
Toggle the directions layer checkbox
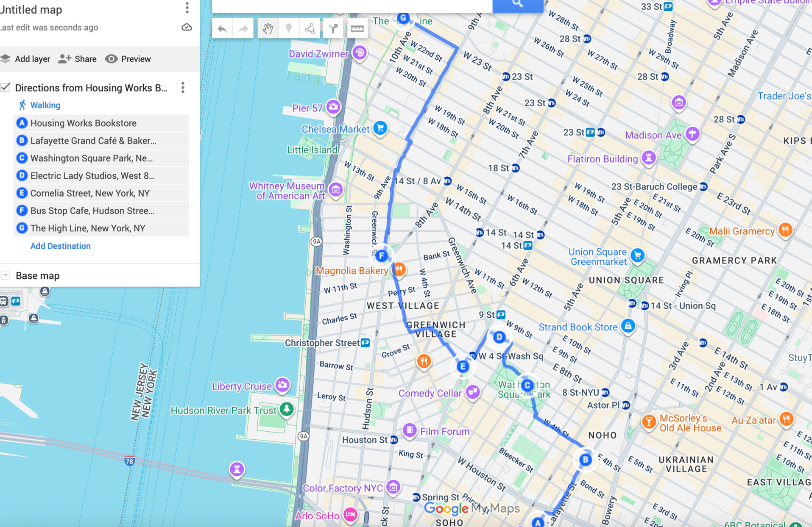click(5, 87)
